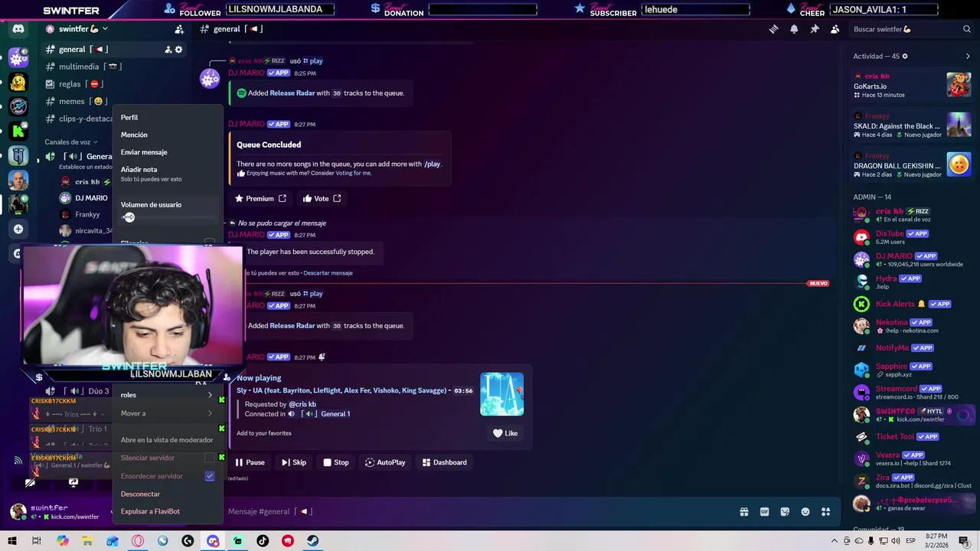Open notification settings bell icon

(794, 29)
